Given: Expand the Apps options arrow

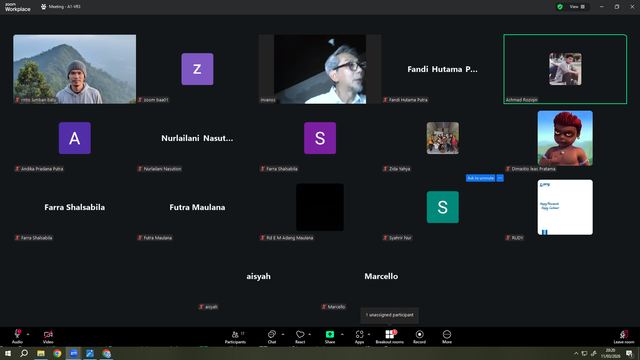Looking at the screenshot, I should (369, 334).
